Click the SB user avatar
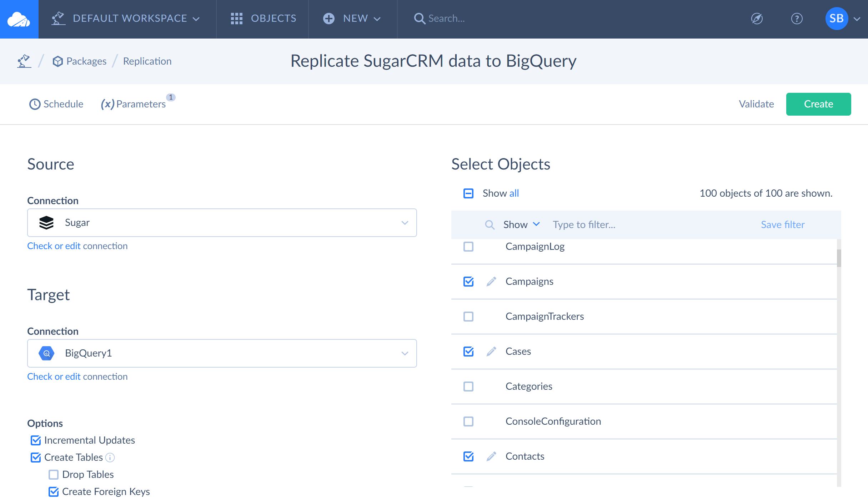Viewport: 868px width, 500px height. (836, 19)
